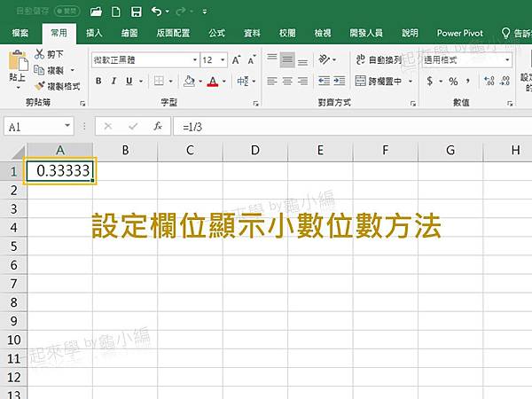The image size is (532, 399).
Task: Click the Borders icon
Action: [159, 81]
